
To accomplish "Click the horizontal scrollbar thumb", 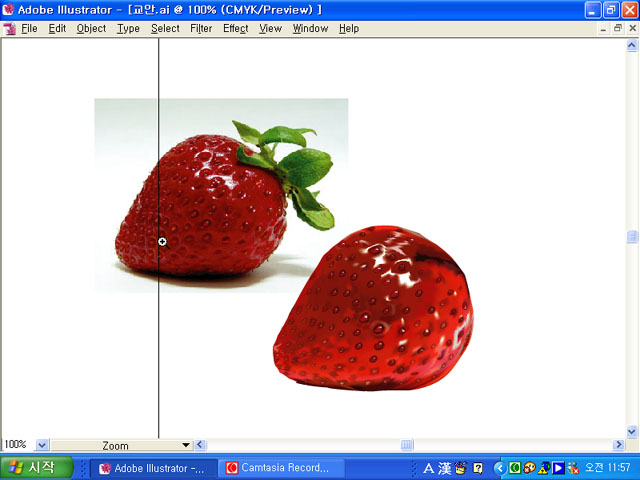I will [407, 444].
